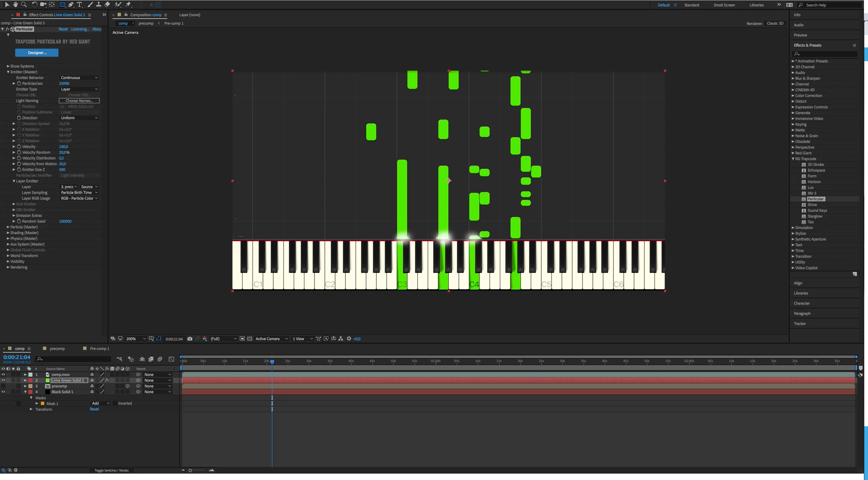The width and height of the screenshot is (868, 480).
Task: Select the Puppet Pin tool
Action: tap(128, 4)
